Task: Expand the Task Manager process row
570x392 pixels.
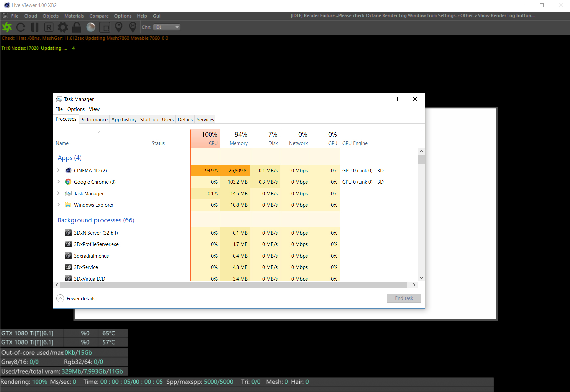Action: pyautogui.click(x=58, y=193)
